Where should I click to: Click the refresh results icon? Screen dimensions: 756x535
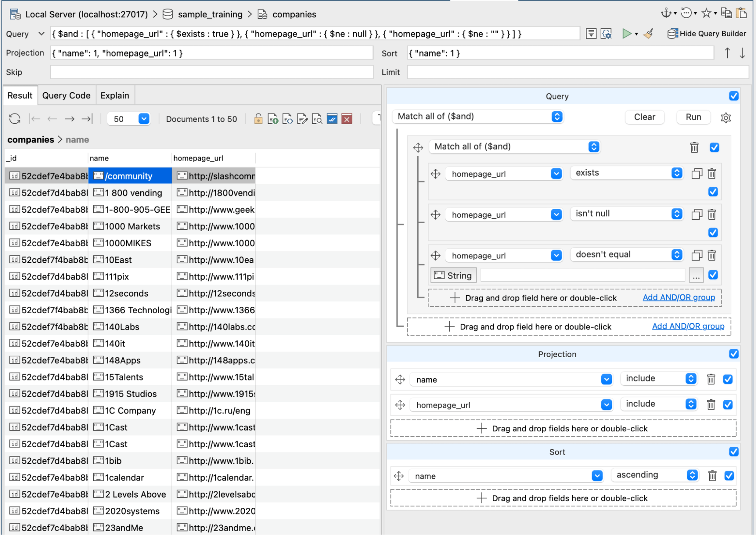15,119
